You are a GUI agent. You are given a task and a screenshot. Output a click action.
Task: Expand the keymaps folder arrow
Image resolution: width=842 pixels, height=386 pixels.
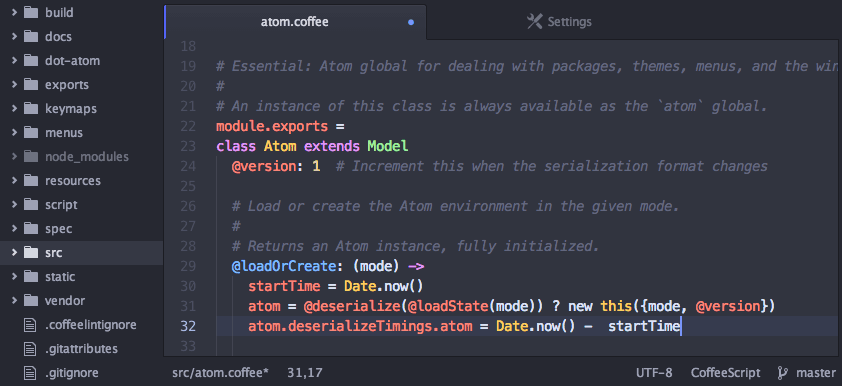pyautogui.click(x=14, y=108)
